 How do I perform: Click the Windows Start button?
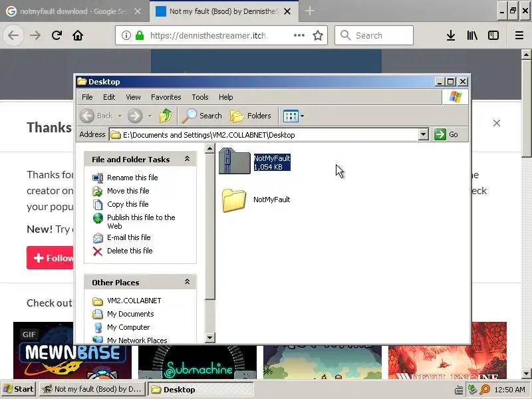pyautogui.click(x=19, y=389)
